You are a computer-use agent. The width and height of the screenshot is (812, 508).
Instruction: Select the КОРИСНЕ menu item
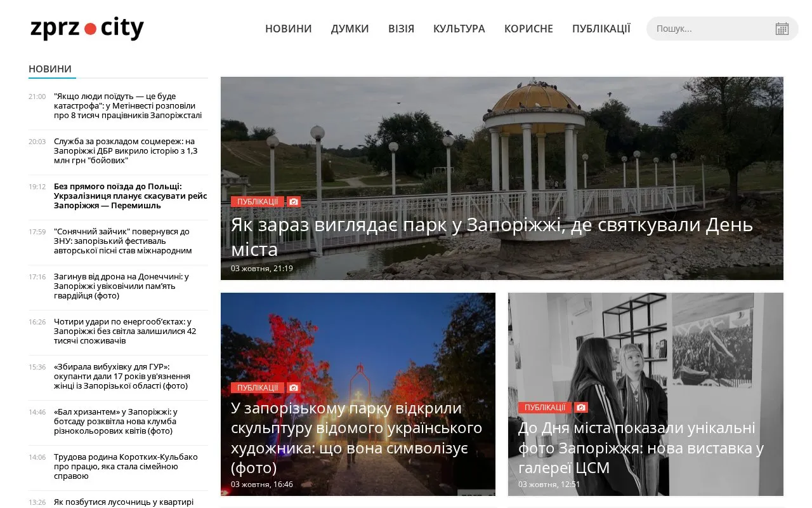(528, 29)
